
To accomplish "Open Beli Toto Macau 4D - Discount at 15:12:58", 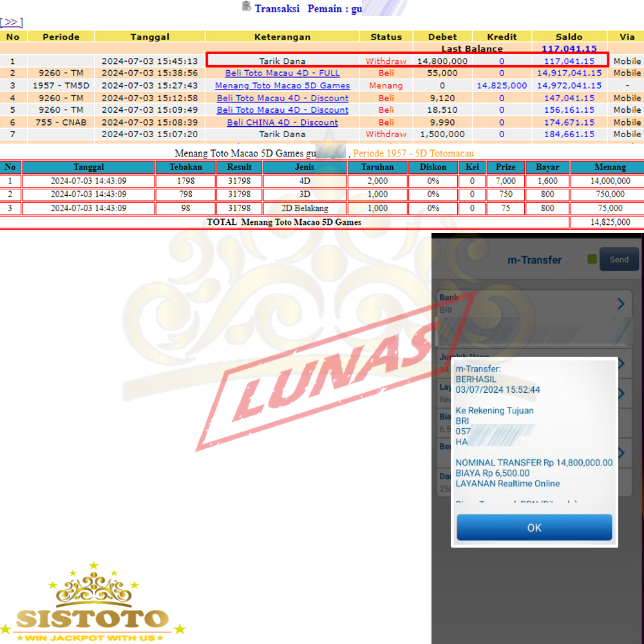I will [282, 98].
